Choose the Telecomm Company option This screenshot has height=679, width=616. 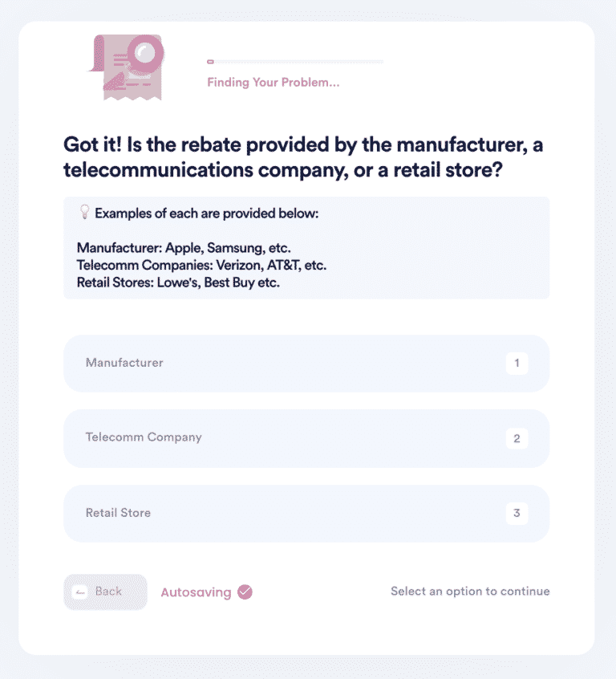click(x=144, y=437)
